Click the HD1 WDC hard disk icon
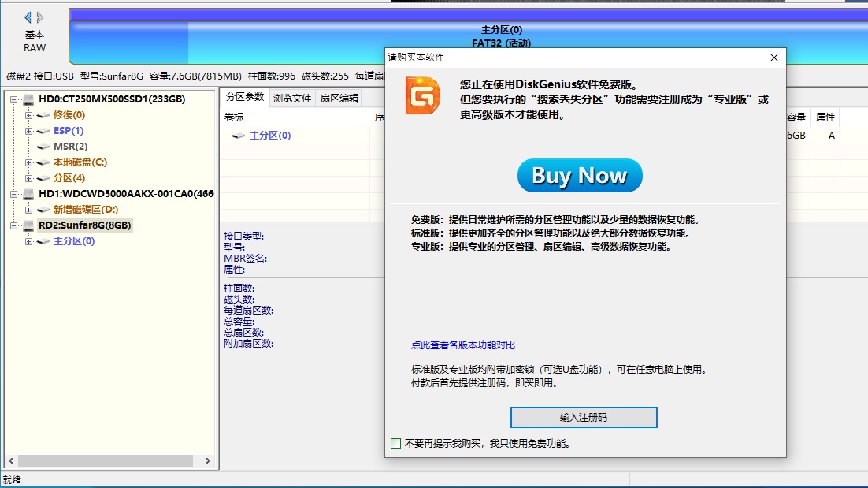 tap(28, 194)
